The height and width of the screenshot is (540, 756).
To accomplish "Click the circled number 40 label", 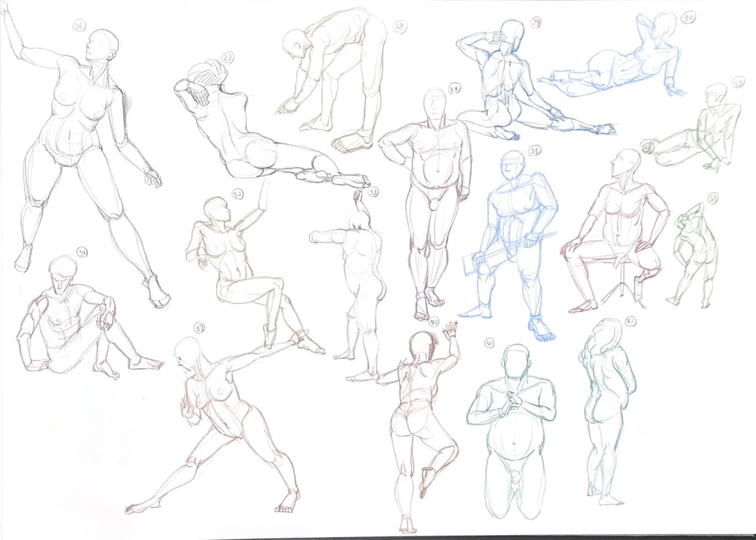I will 434,322.
